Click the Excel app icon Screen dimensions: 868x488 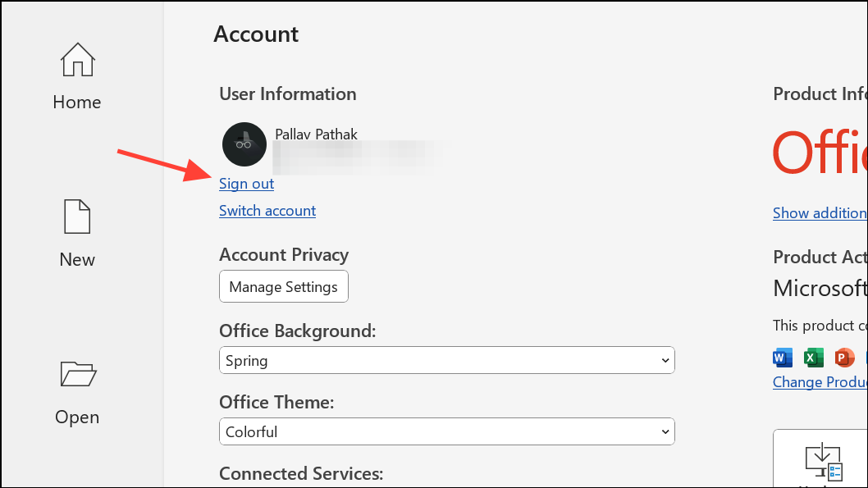point(814,358)
